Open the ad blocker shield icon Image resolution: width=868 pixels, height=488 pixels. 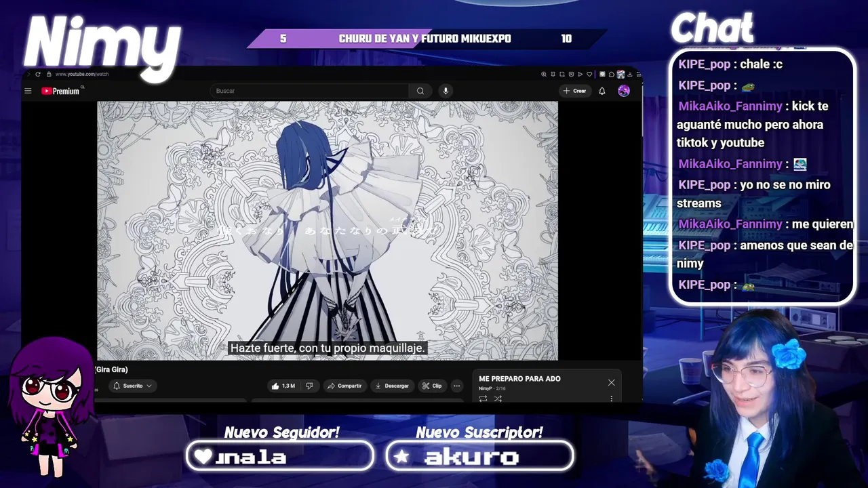point(571,75)
